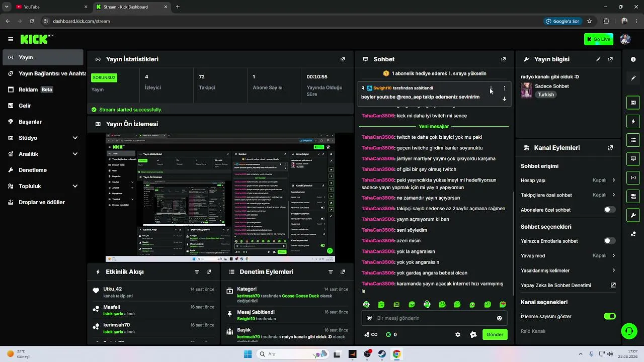
Task: Click the Sadece Sohbet category thumbnail
Action: coord(526,90)
